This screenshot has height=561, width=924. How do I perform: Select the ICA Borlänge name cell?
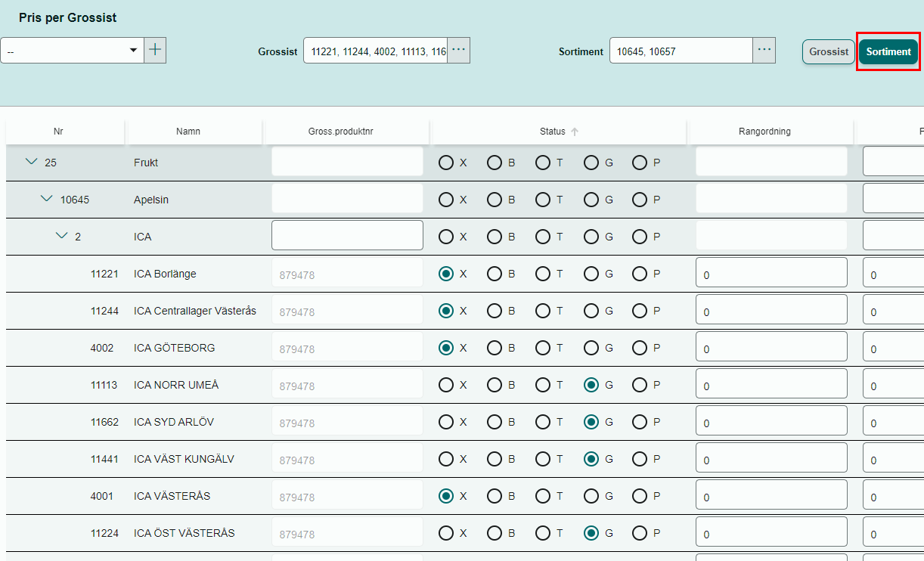(165, 274)
